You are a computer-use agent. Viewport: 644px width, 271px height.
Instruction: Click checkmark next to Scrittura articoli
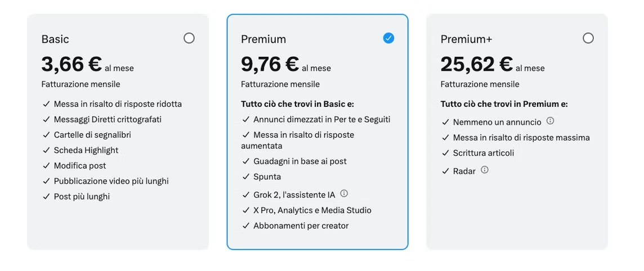445,153
